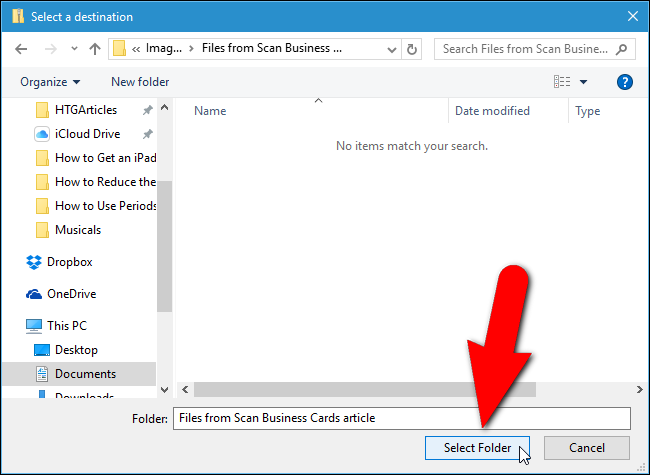Click the Up one level arrow
Viewport: 650px width, 475px height.
pos(94,49)
